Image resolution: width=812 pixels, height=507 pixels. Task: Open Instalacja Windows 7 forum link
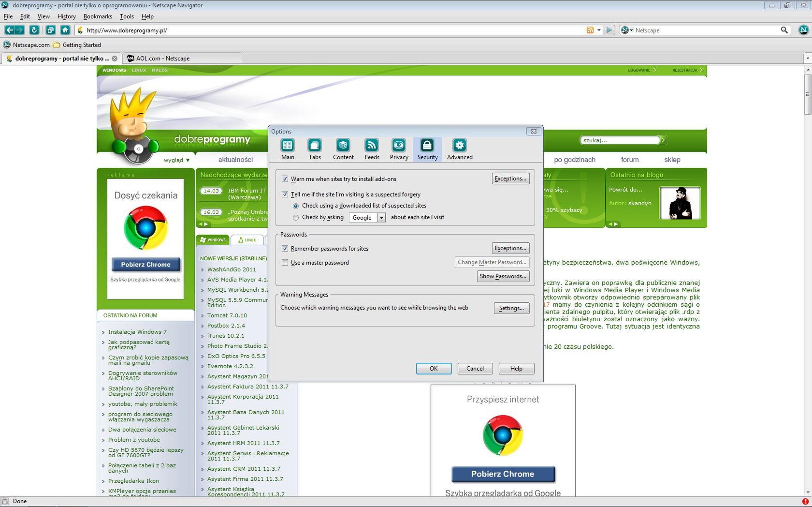click(x=137, y=332)
